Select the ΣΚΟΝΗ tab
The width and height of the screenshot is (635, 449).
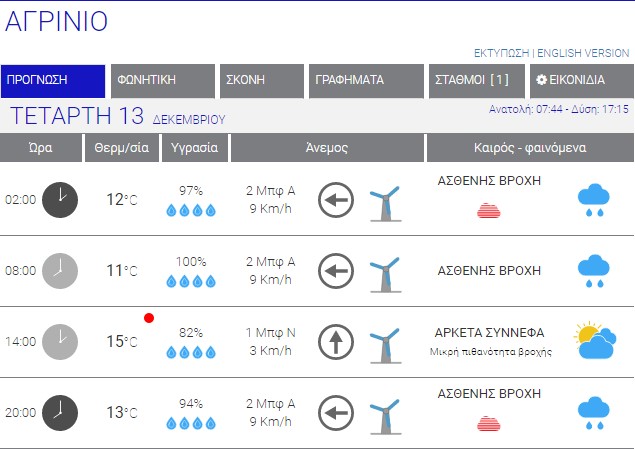pos(260,80)
